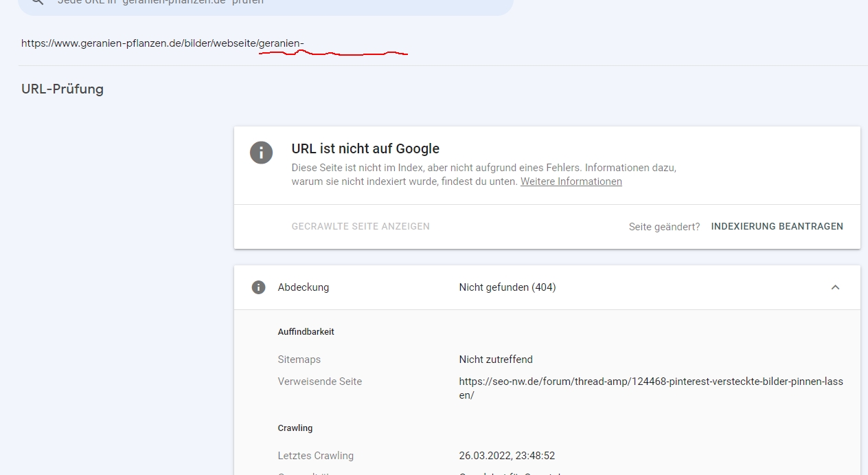868x475 pixels.
Task: Collapse the Abdeckung section with the chevron
Action: coord(835,287)
